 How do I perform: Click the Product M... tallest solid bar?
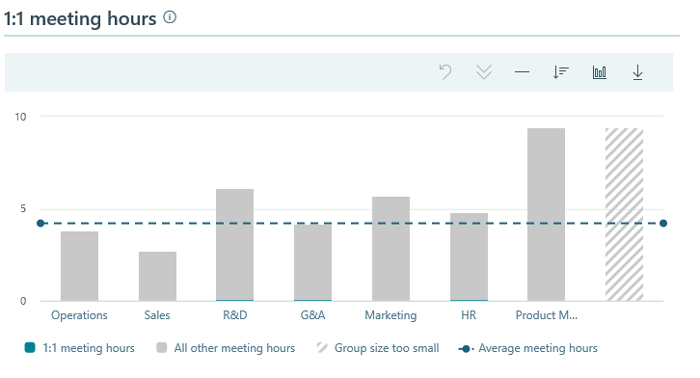[x=546, y=215]
